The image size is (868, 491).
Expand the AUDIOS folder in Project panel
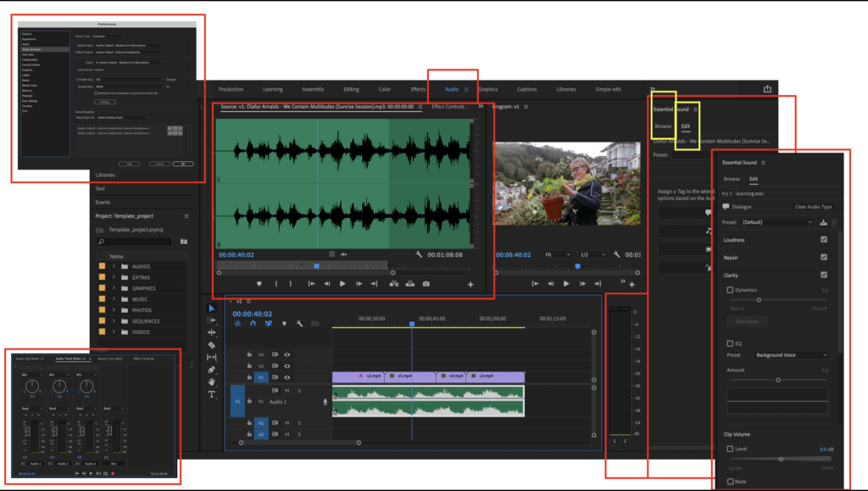(114, 266)
